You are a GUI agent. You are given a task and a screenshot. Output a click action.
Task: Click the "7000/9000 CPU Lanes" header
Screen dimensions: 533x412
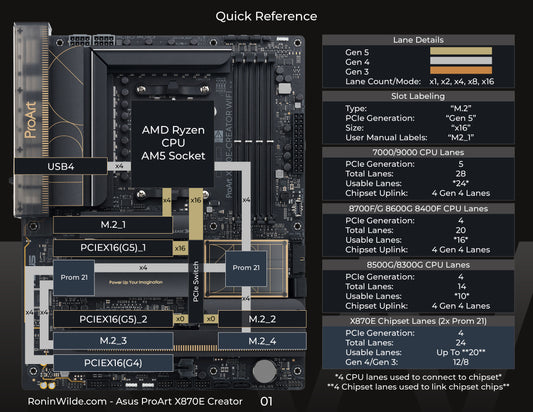pyautogui.click(x=418, y=152)
